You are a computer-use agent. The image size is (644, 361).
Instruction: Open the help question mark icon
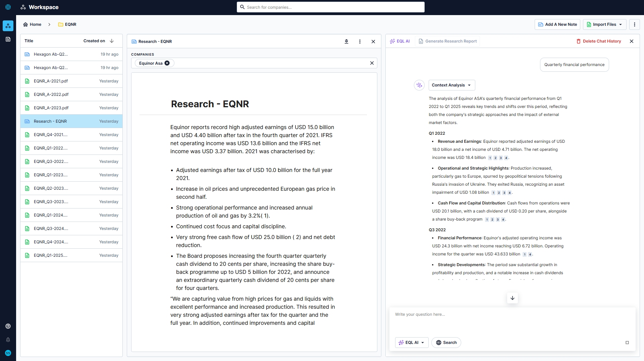8,326
